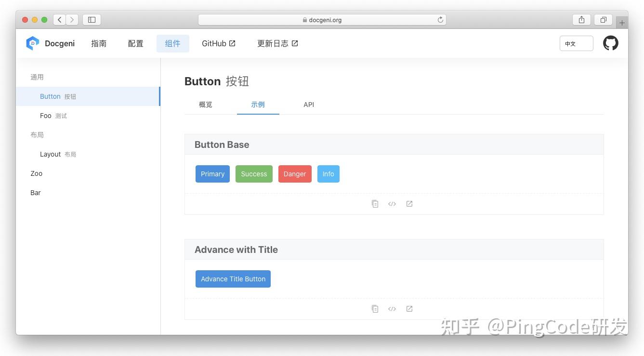Screen dimensions: 644x356
Task: Click the Info button
Action: coord(329,174)
